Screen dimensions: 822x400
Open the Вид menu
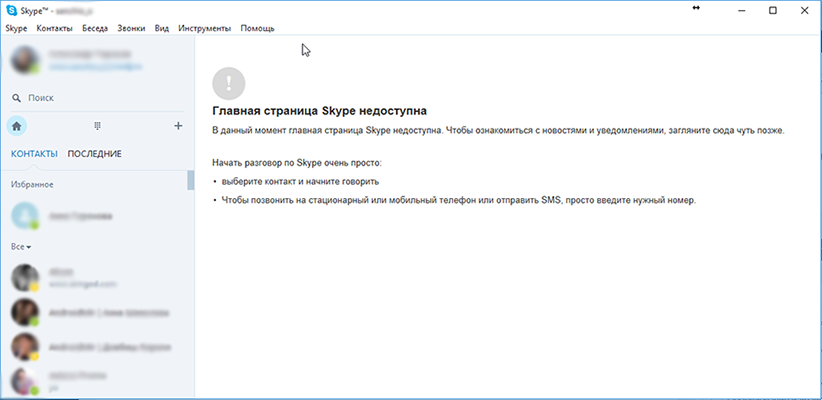pos(162,28)
